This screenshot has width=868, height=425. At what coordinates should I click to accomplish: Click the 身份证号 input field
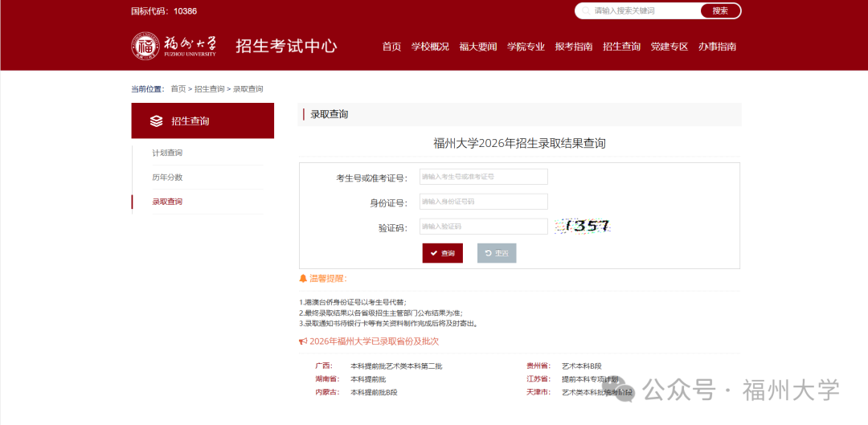pos(483,202)
